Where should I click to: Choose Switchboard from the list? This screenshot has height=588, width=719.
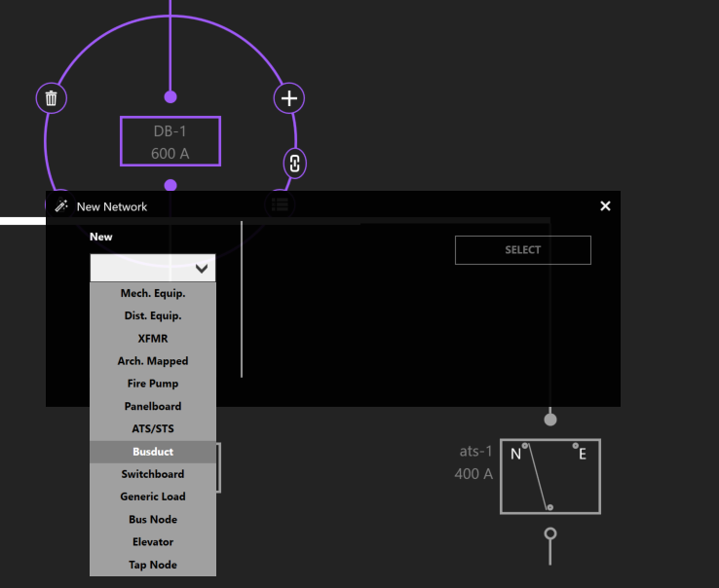point(153,474)
